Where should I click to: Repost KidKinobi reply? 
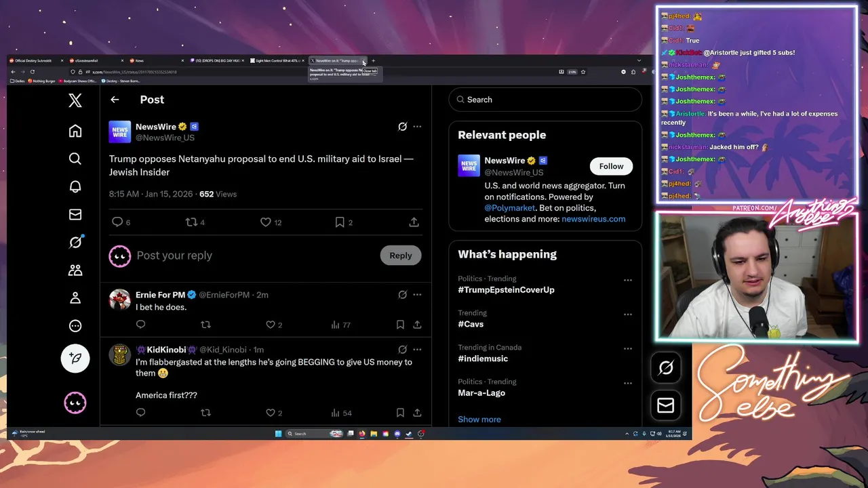coord(205,413)
